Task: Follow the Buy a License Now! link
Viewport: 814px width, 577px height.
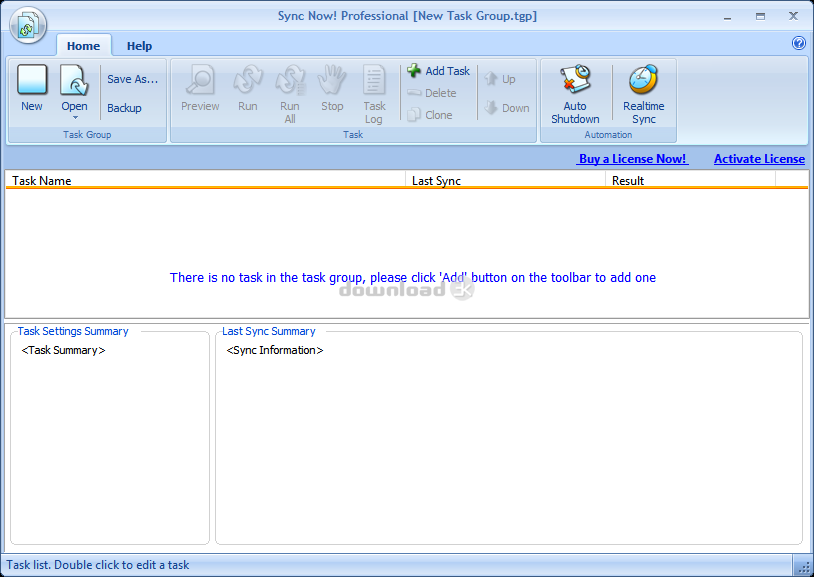Action: (x=632, y=159)
